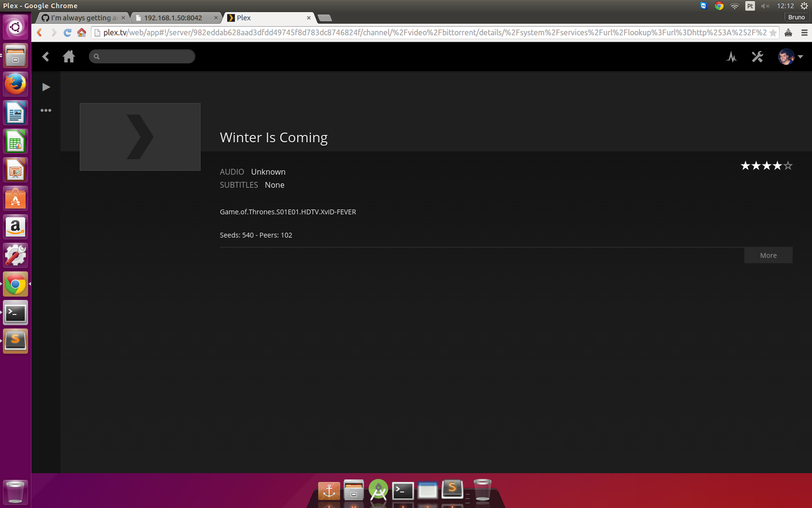Select Game.of.Thrones.S01E01.HDTV.XviD-FEVER text
812x508 pixels.
[288, 212]
